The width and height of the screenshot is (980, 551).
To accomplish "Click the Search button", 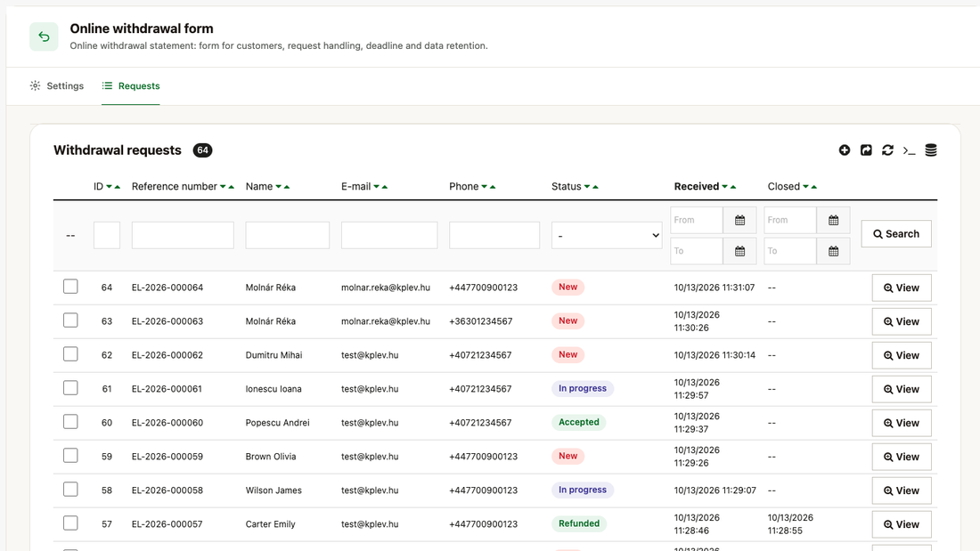I will click(x=895, y=233).
